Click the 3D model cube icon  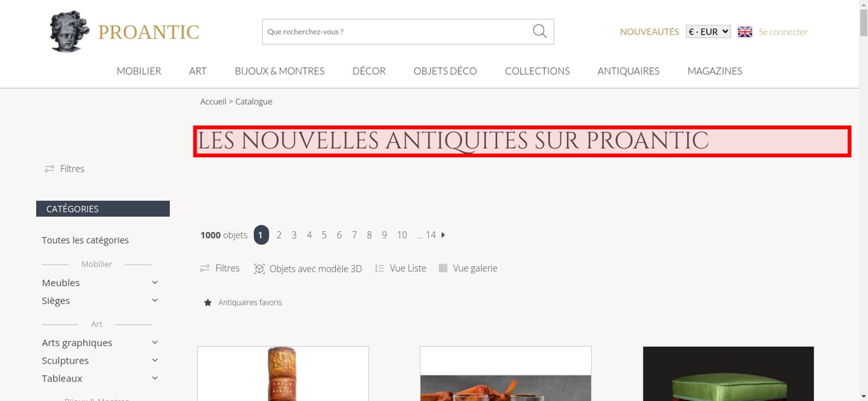tap(259, 268)
